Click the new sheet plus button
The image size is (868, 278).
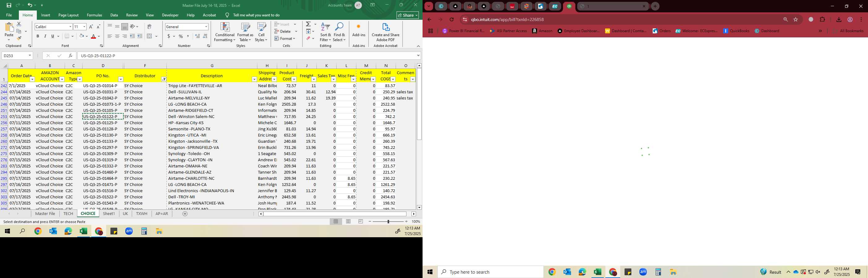(185, 214)
